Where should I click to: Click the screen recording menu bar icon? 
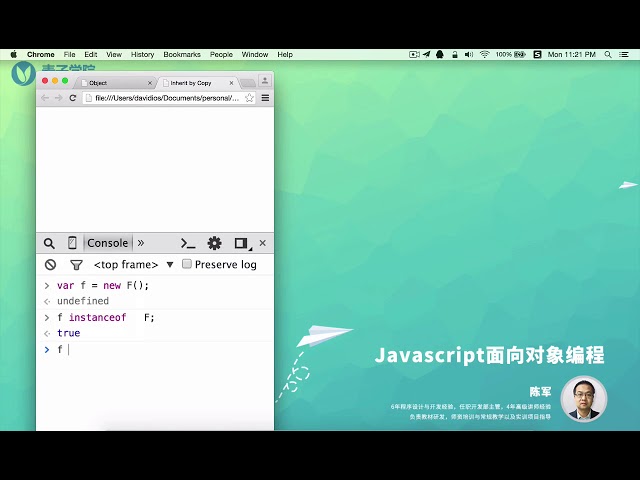click(x=414, y=54)
